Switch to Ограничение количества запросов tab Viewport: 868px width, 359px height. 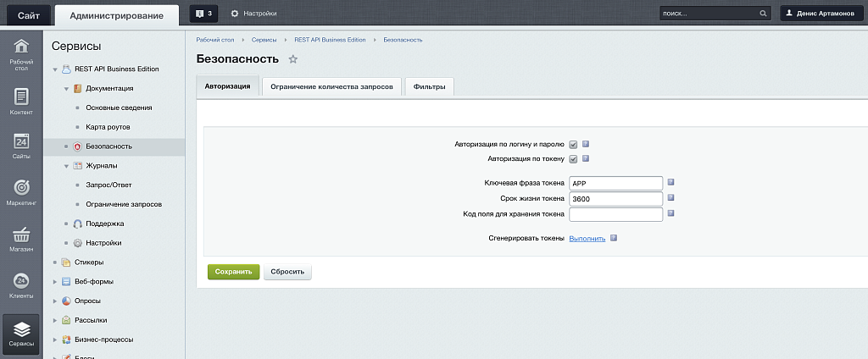click(331, 86)
